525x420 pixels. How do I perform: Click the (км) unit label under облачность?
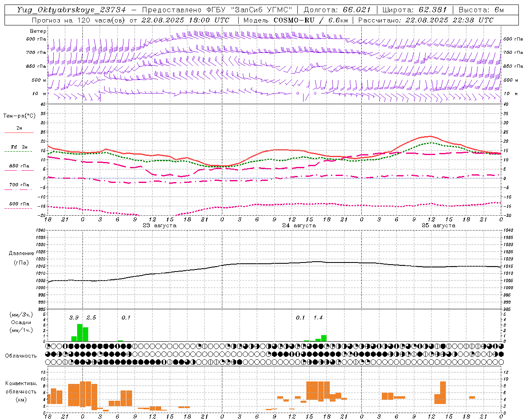pyautogui.click(x=21, y=399)
